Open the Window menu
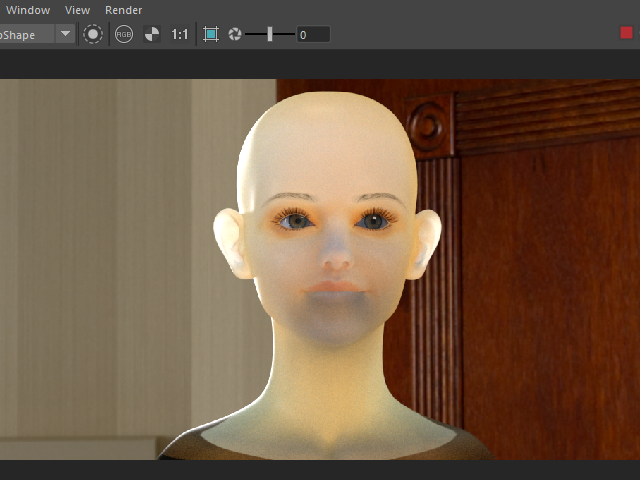Viewport: 640px width, 480px height. [27, 10]
